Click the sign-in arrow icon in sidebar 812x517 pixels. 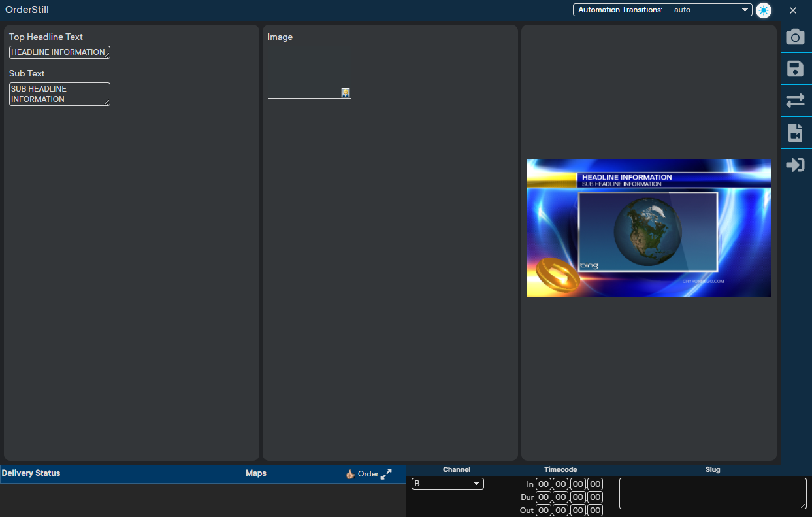tap(795, 165)
